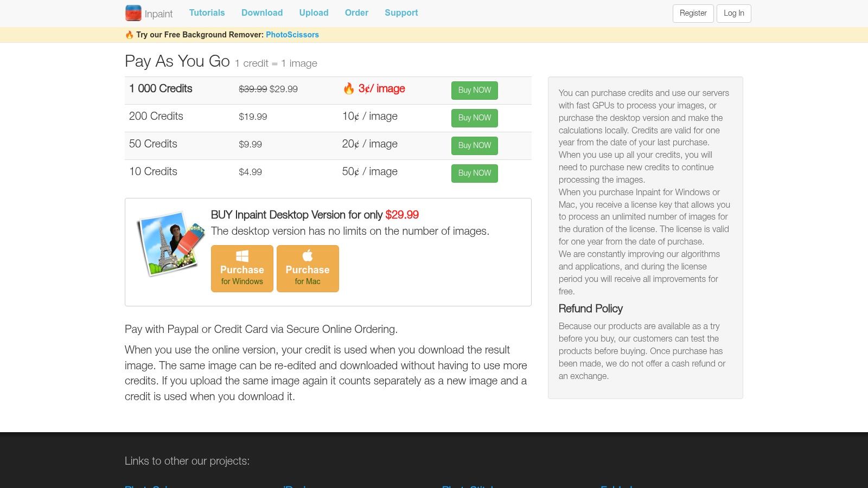
Task: Click the fire icon beside 3¢/ image
Action: [349, 89]
